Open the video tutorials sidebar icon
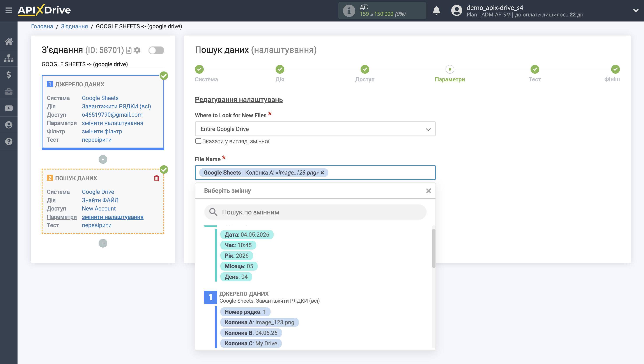 point(9,108)
